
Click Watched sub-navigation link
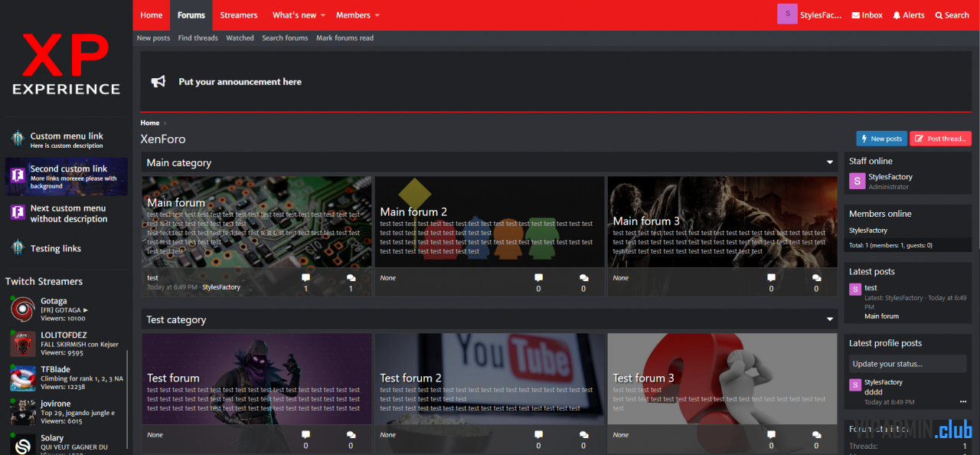point(240,38)
